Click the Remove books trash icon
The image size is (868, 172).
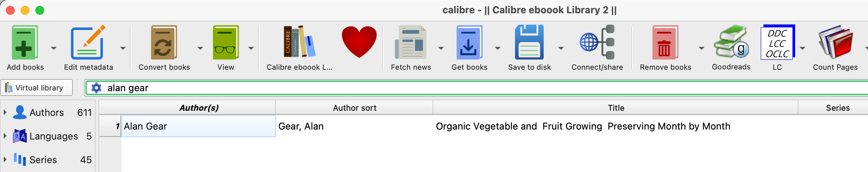coord(665,43)
